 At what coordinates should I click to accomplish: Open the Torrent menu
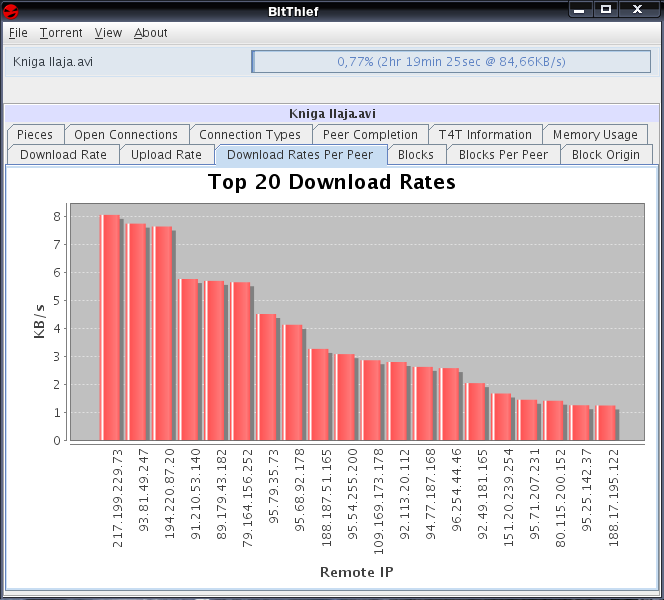(61, 33)
